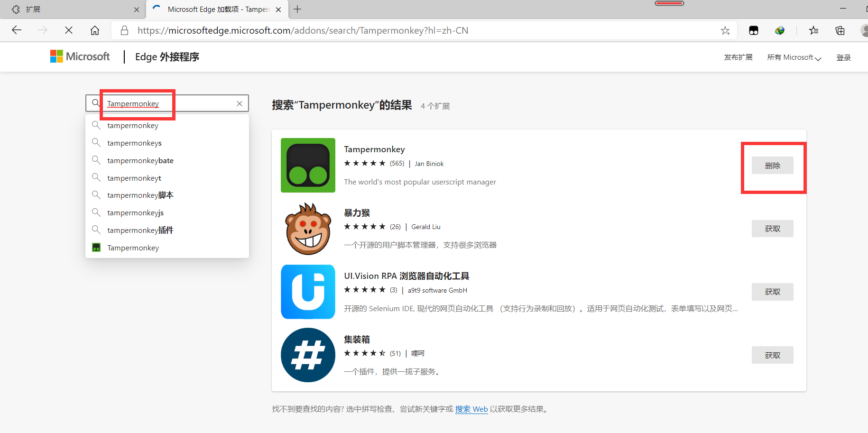This screenshot has width=868, height=433.
Task: Click UI.Vision RPA star rating (3)
Action: click(x=370, y=290)
